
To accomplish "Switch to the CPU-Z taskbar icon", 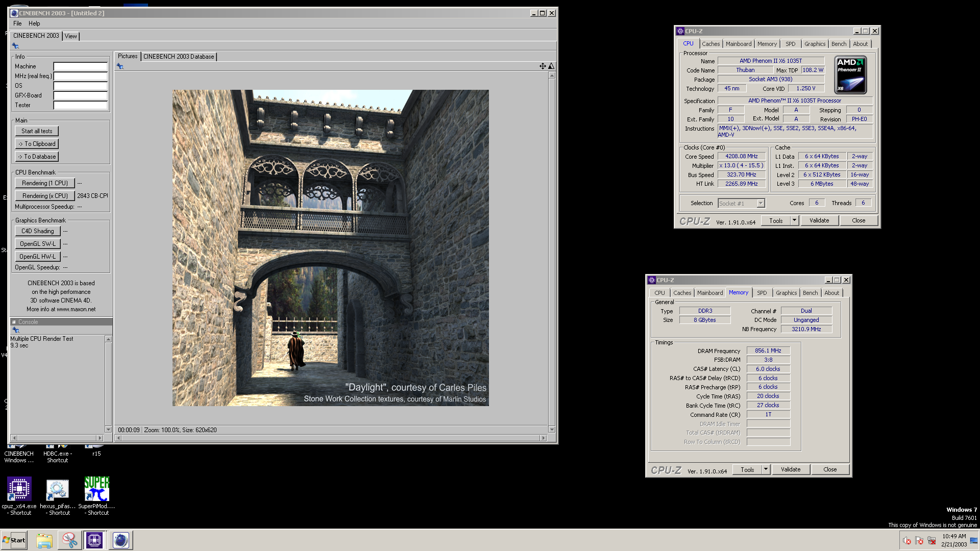I will click(94, 540).
